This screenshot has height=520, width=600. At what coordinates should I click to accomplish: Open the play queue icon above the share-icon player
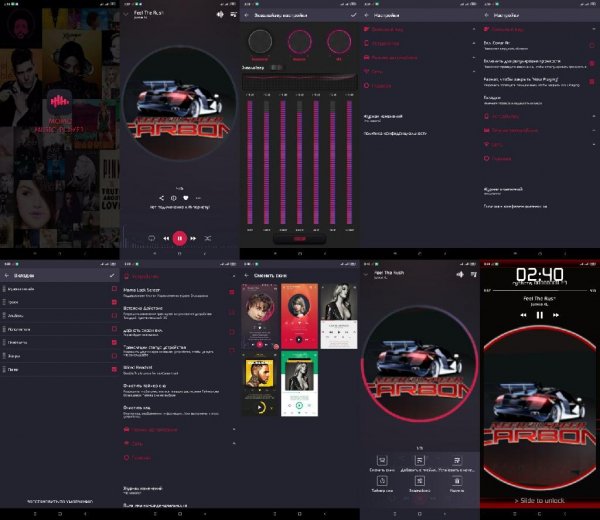click(x=233, y=14)
